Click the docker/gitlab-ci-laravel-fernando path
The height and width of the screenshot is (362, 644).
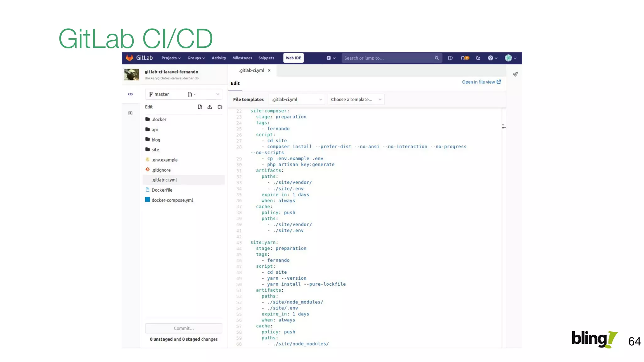pyautogui.click(x=172, y=78)
